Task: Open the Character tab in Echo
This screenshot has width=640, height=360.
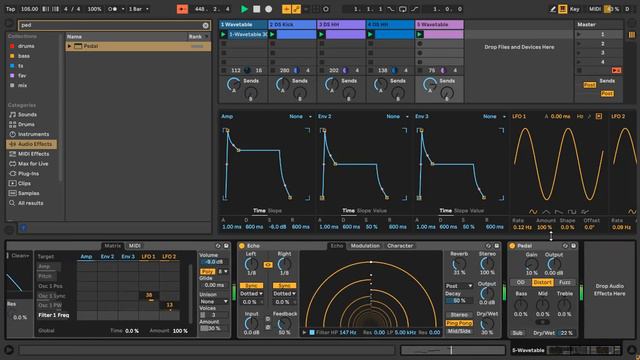Action: click(x=400, y=246)
